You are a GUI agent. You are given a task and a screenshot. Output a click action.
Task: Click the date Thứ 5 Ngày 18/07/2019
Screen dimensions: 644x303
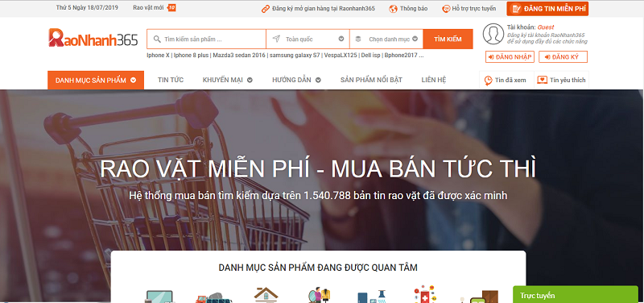(87, 8)
